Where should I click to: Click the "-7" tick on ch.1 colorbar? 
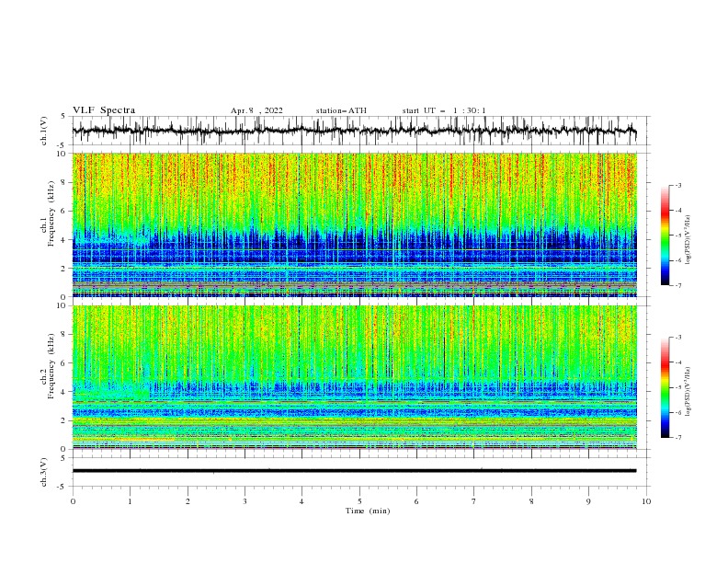tap(678, 285)
